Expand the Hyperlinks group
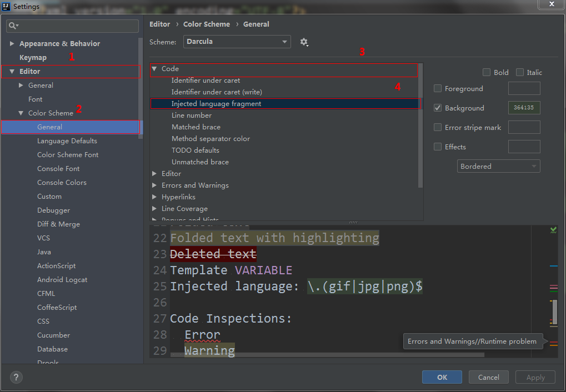 click(x=154, y=197)
